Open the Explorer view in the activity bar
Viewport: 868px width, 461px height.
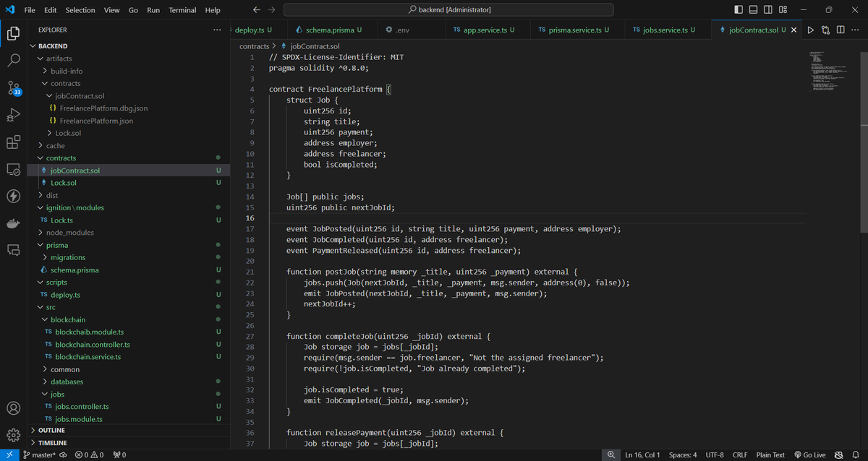coord(13,33)
